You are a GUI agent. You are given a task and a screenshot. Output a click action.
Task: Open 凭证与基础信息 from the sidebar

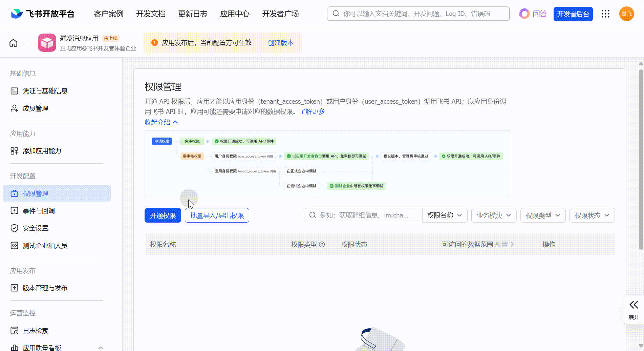tap(45, 91)
